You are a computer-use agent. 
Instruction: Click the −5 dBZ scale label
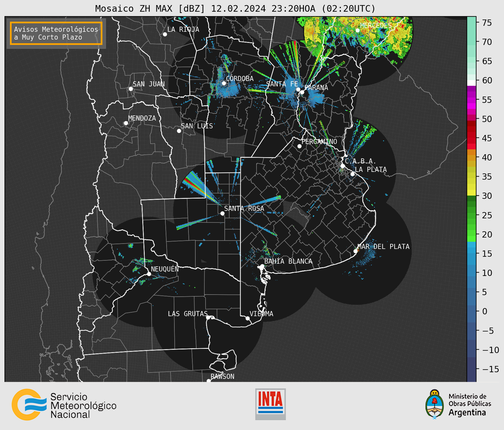pos(488,331)
